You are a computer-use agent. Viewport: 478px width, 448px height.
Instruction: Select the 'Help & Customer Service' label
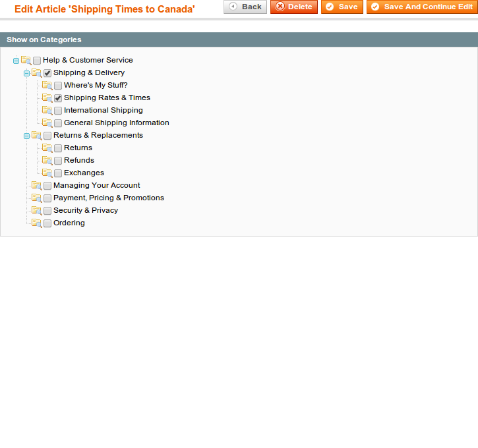88,60
